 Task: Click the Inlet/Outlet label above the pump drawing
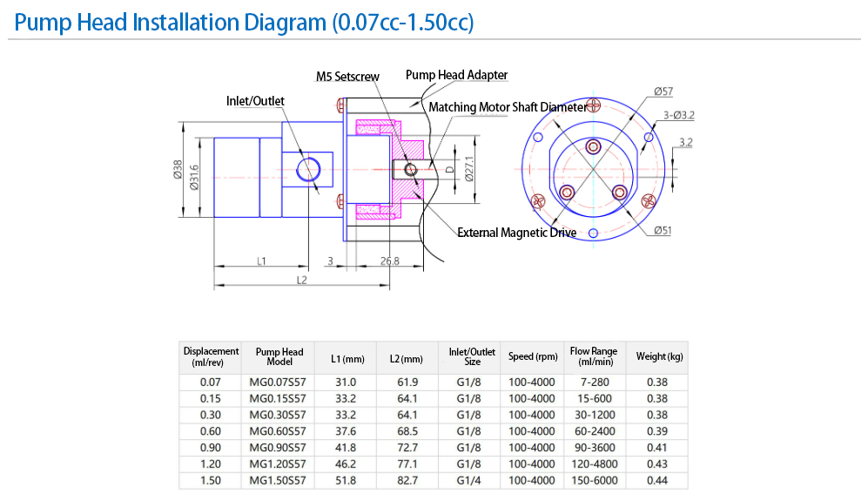[x=255, y=101]
